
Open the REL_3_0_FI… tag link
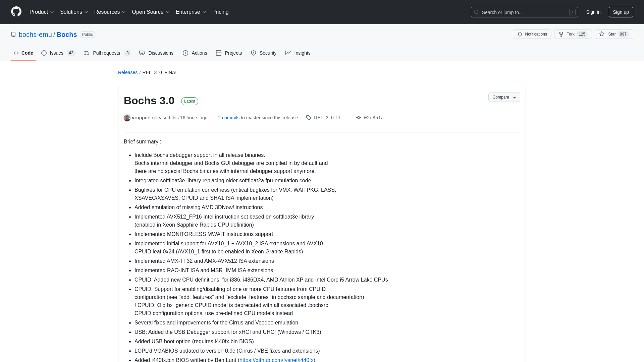[329, 118]
